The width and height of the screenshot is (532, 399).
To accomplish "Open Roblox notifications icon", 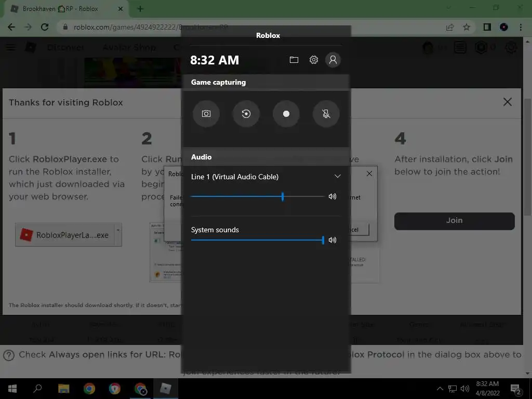I will click(x=460, y=47).
